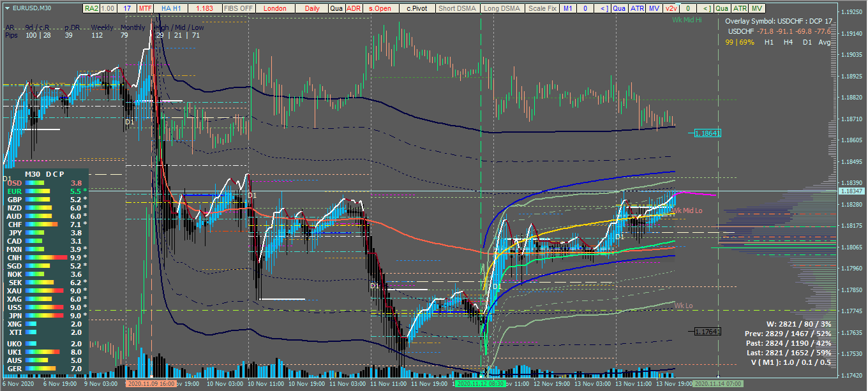Viewport: 868px width, 391px height.
Task: Toggle the green ATR button
Action: click(739, 8)
